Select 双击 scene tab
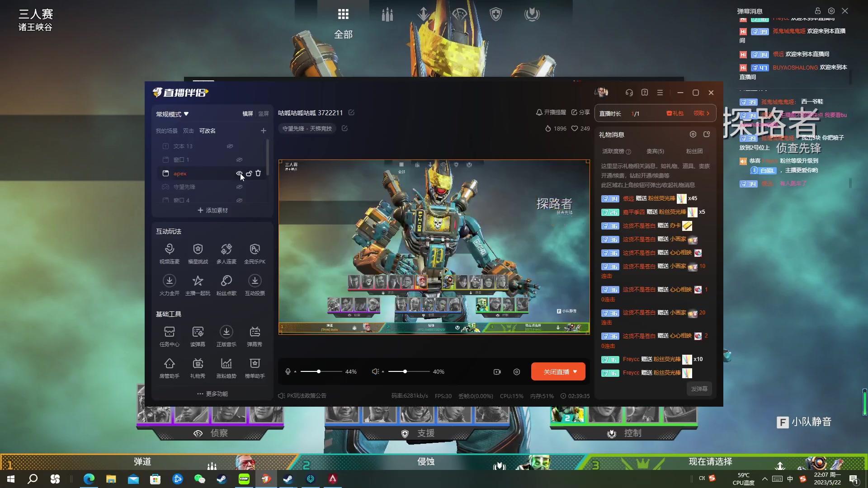This screenshot has height=488, width=868. pos(188,131)
